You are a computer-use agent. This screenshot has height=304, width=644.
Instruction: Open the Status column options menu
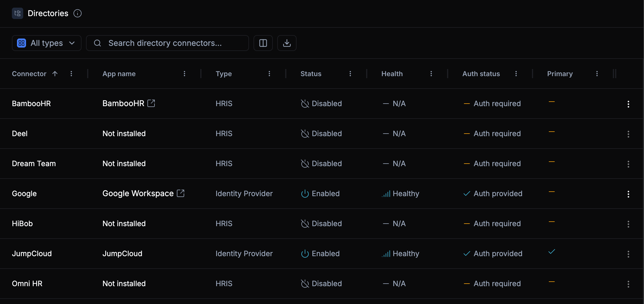[x=350, y=74]
